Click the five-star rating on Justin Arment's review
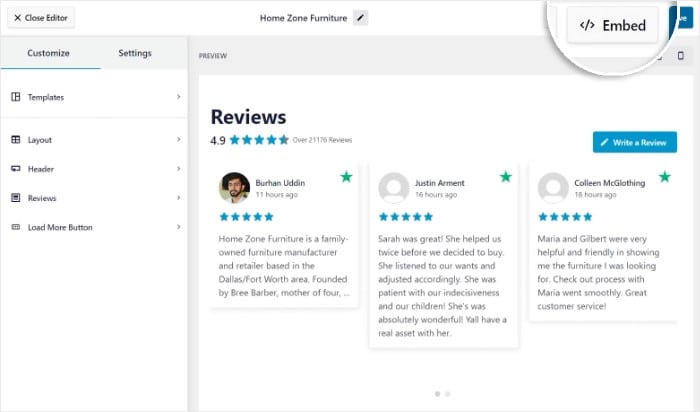The image size is (700, 412). click(405, 217)
